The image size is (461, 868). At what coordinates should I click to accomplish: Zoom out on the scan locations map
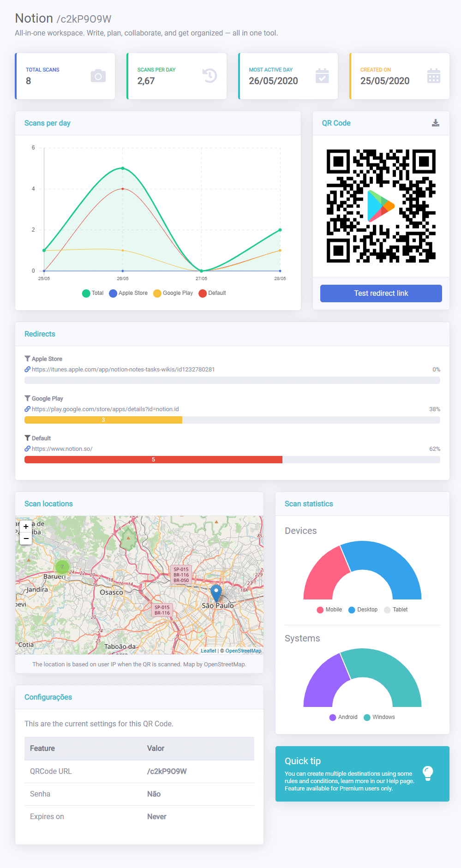click(26, 539)
